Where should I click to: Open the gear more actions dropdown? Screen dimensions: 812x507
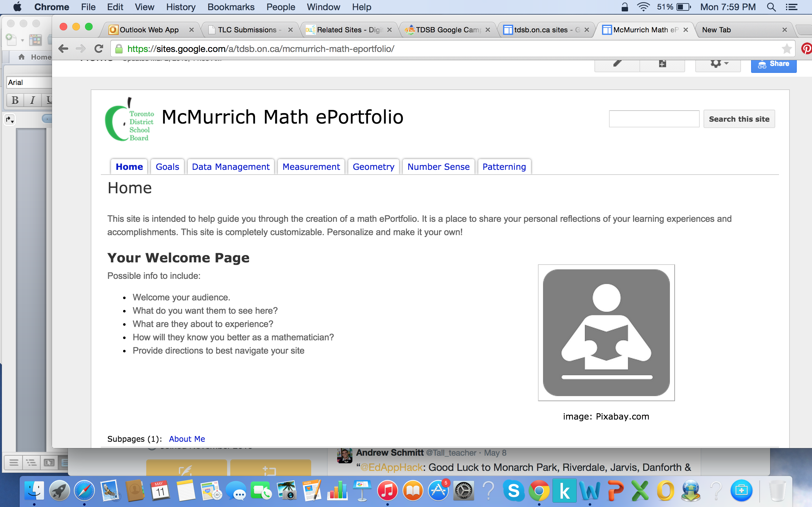(x=718, y=64)
